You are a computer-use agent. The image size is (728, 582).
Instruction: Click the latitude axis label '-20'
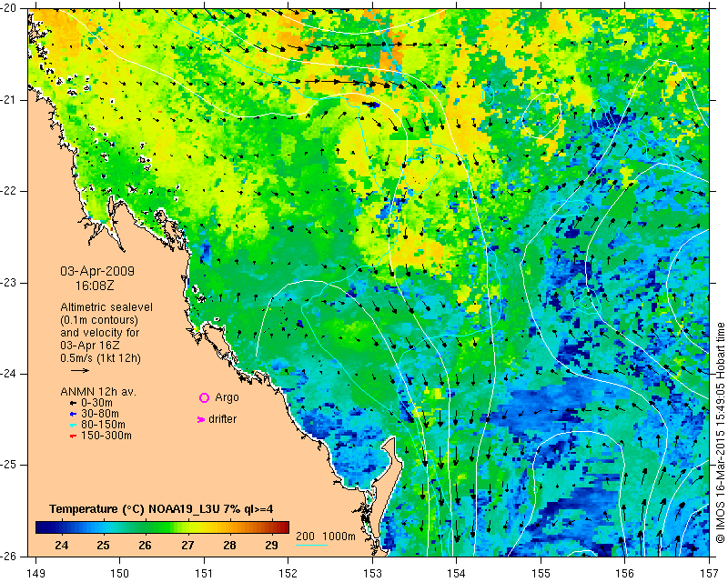(9, 8)
